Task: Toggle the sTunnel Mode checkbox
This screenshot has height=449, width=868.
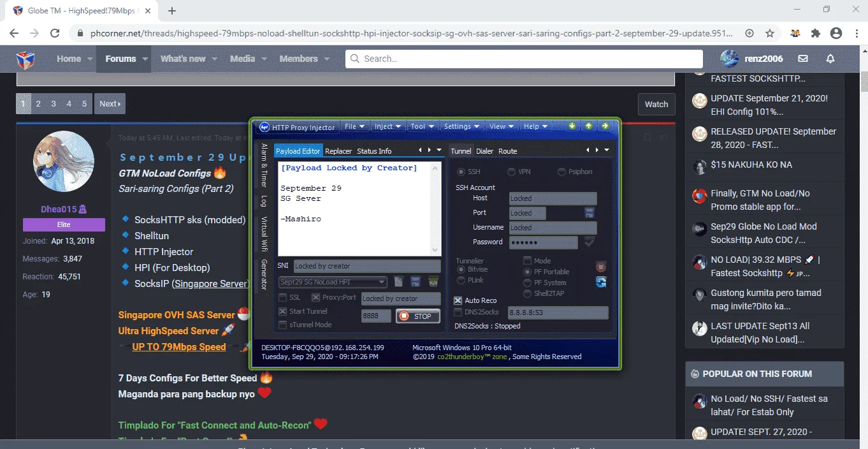Action: click(x=282, y=325)
